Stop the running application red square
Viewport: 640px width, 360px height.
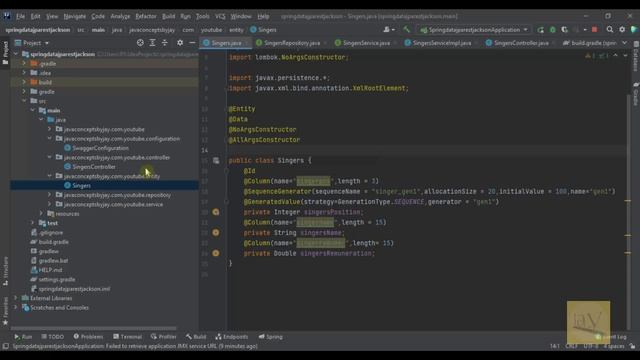(x=595, y=29)
